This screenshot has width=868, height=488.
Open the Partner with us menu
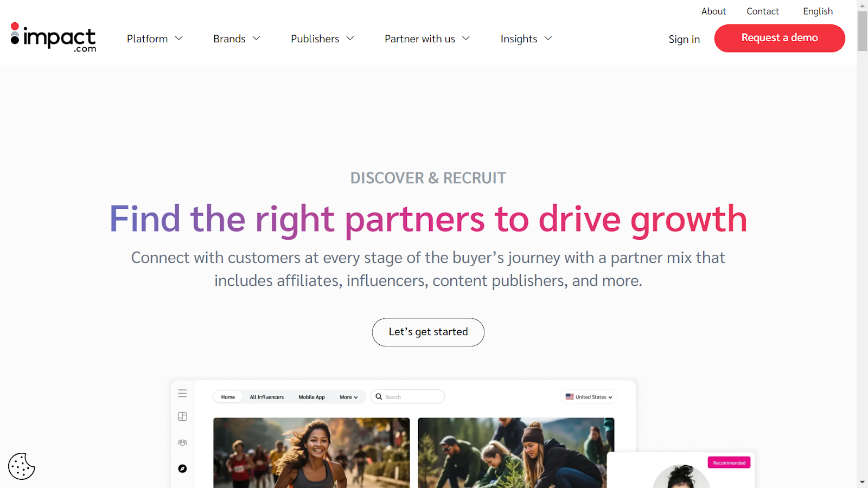tap(427, 38)
